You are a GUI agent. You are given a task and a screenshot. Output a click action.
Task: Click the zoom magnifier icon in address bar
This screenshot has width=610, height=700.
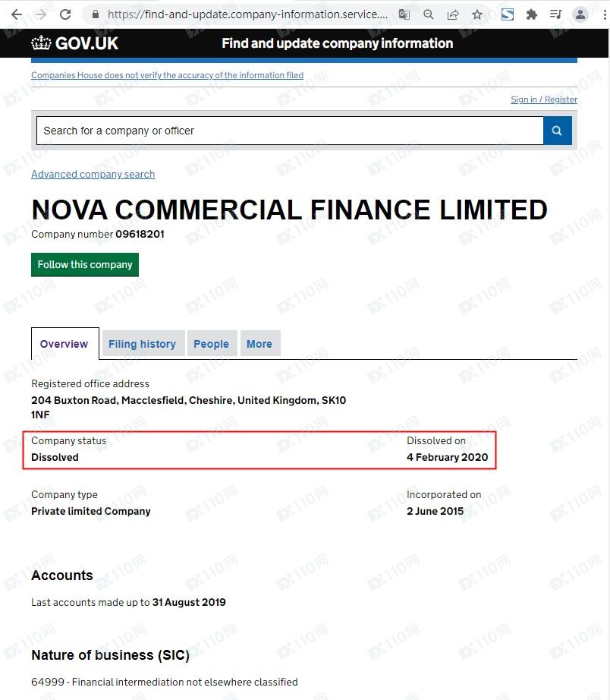(x=429, y=14)
